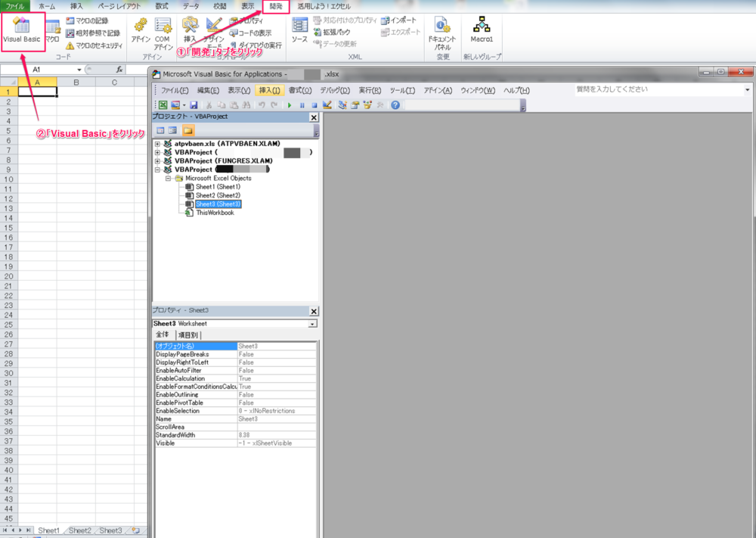The width and height of the screenshot is (756, 538).
Task: Collapse the Microsoft Excel Objects folder
Action: tap(169, 178)
